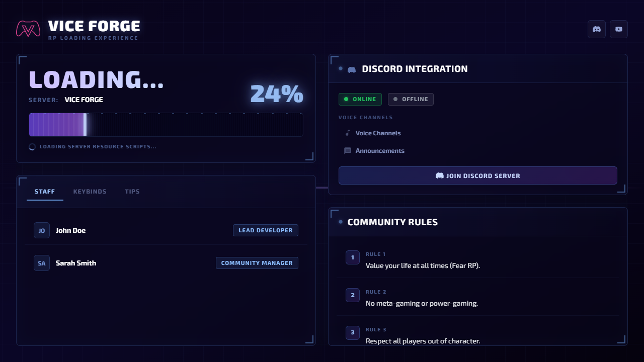Viewport: 644px width, 362px height.
Task: Click the "Value your life at all times" rule
Action: pos(423,265)
